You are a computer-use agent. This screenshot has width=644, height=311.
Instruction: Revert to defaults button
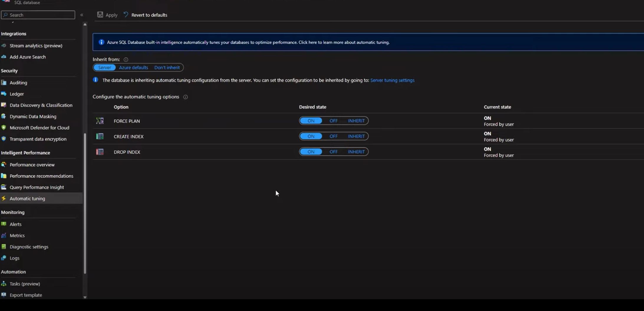click(x=145, y=15)
